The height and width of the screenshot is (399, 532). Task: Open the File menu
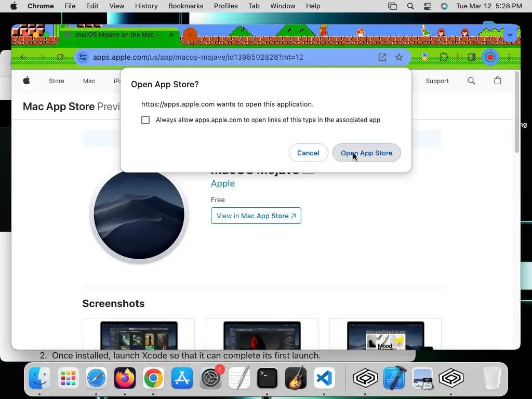(x=70, y=6)
